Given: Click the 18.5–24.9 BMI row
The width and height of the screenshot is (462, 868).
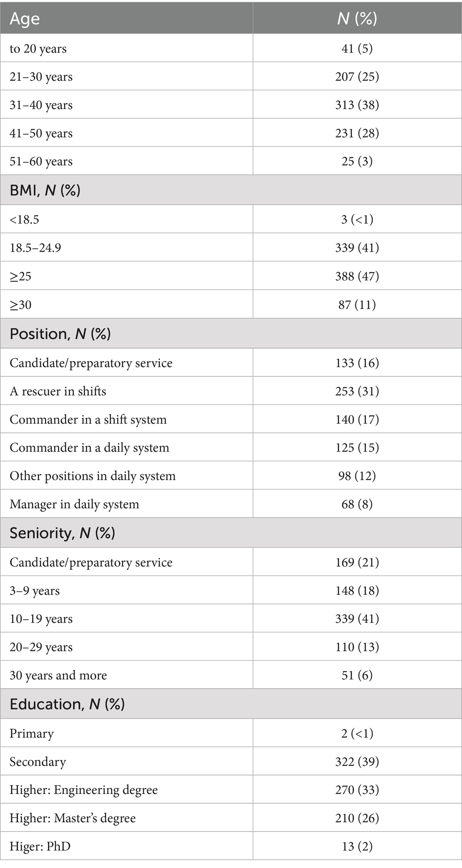Looking at the screenshot, I should click(231, 247).
